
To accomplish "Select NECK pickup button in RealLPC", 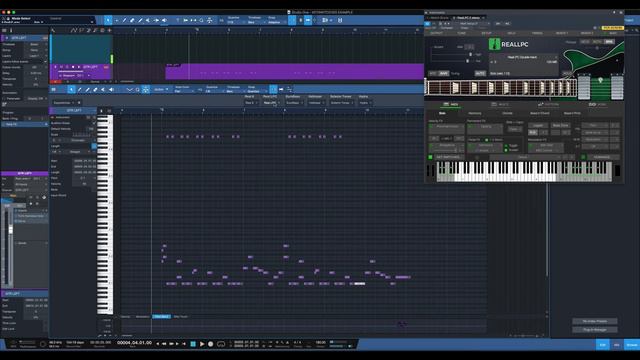I will 584,42.
